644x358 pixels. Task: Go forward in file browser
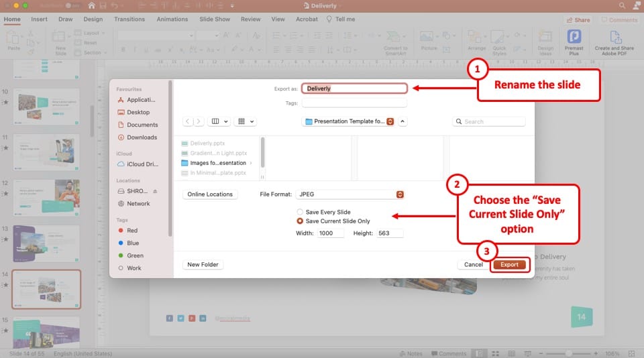(x=199, y=121)
